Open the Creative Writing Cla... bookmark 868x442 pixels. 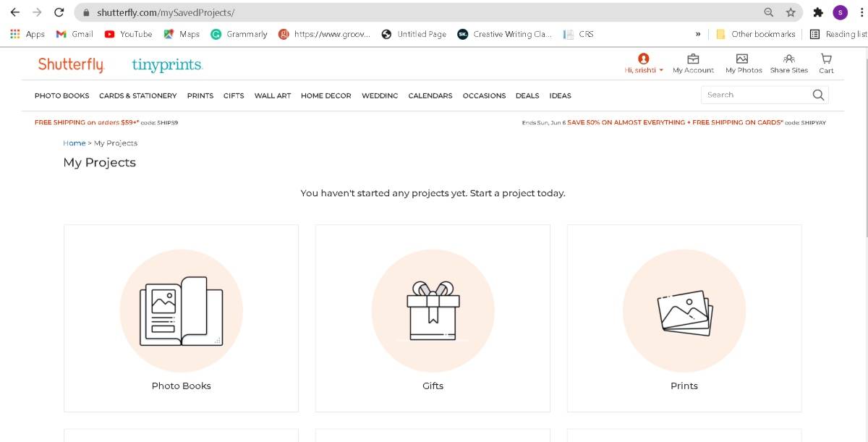(x=505, y=34)
